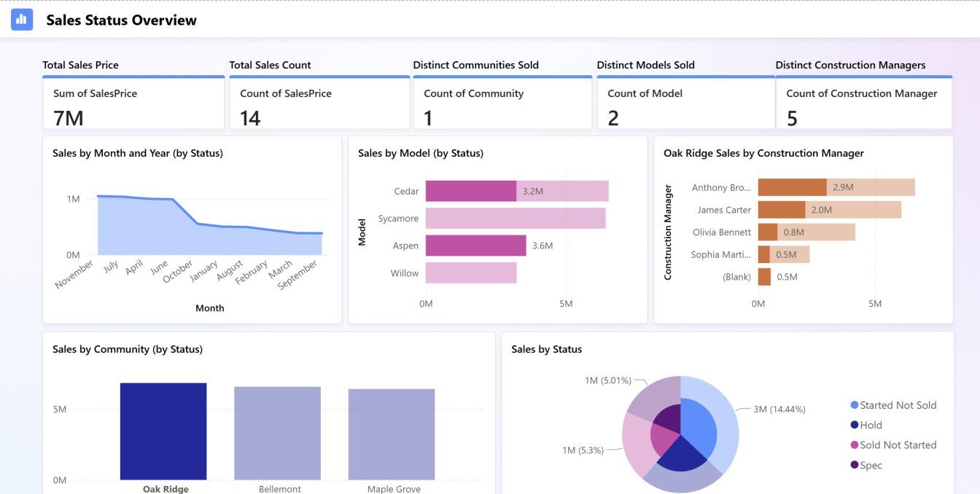Click the Maple Grove column
The image size is (980, 494).
(392, 434)
